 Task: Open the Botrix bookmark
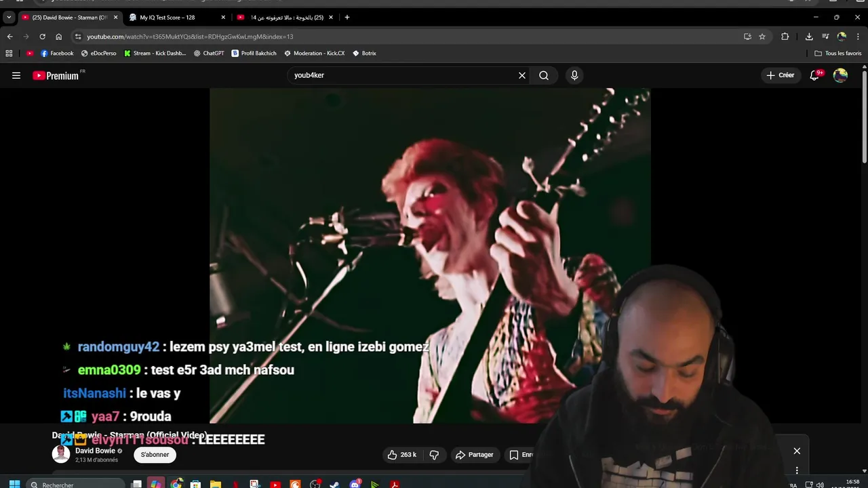coord(365,53)
